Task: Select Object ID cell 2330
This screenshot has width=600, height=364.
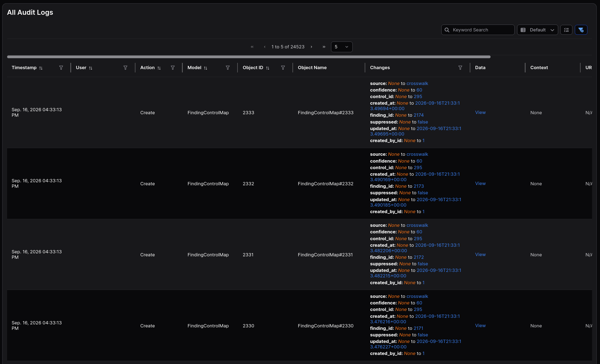Action: tap(248, 326)
